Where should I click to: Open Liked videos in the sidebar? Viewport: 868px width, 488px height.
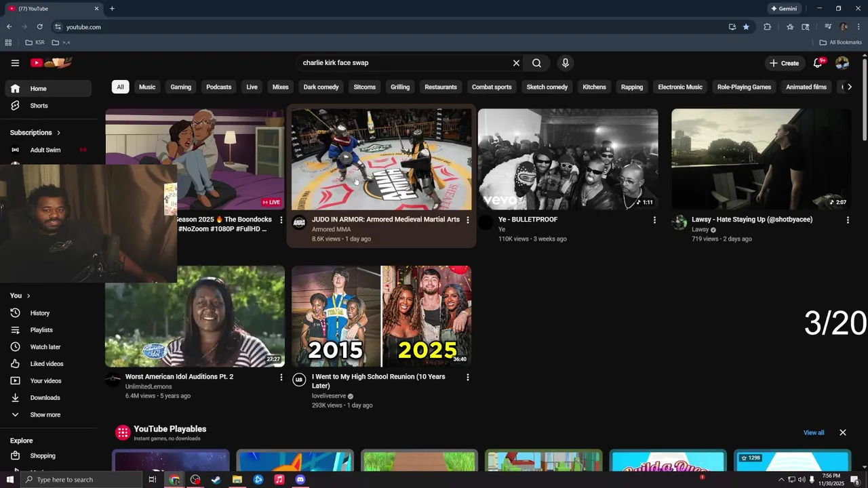click(47, 364)
